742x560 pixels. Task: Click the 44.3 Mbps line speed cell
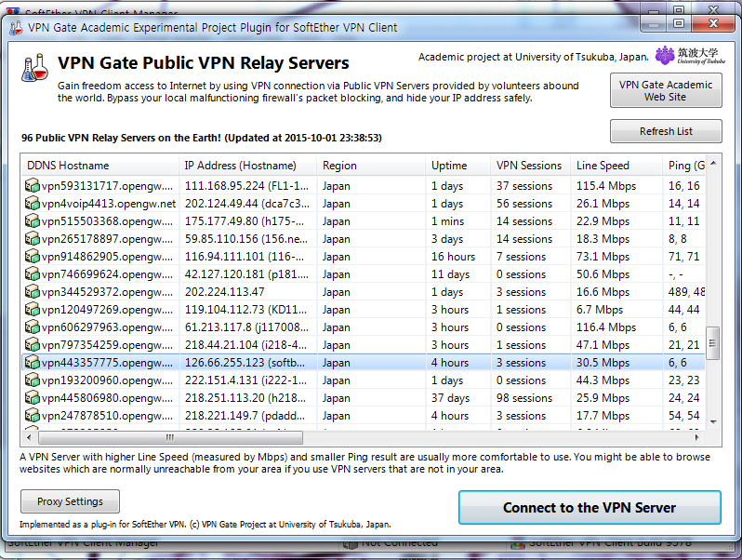(x=603, y=380)
